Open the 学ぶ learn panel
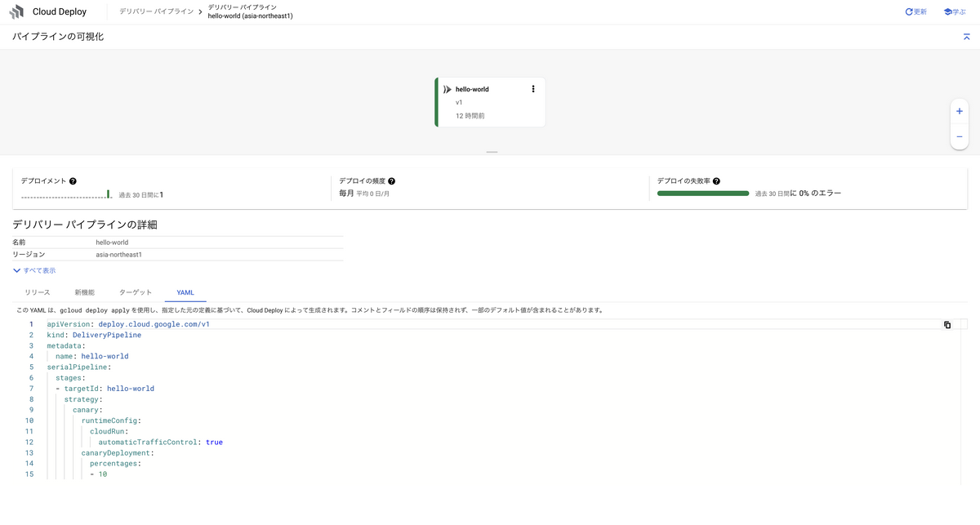980x525 pixels. coord(955,12)
